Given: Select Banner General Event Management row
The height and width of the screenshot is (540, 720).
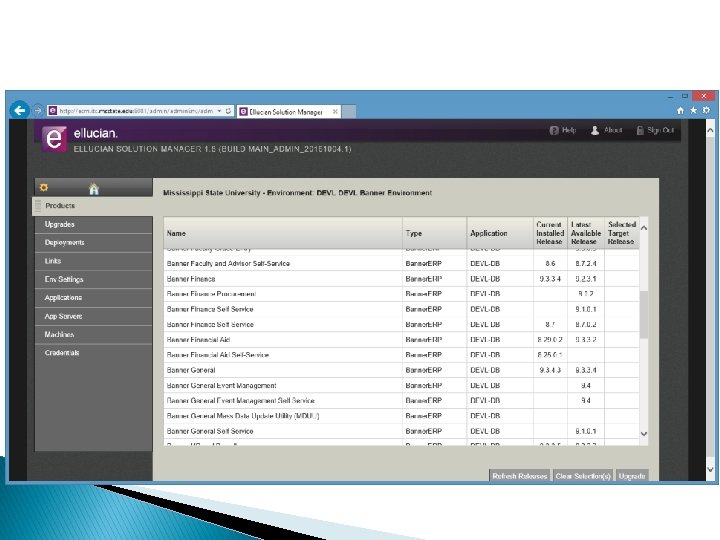Looking at the screenshot, I should [x=401, y=386].
